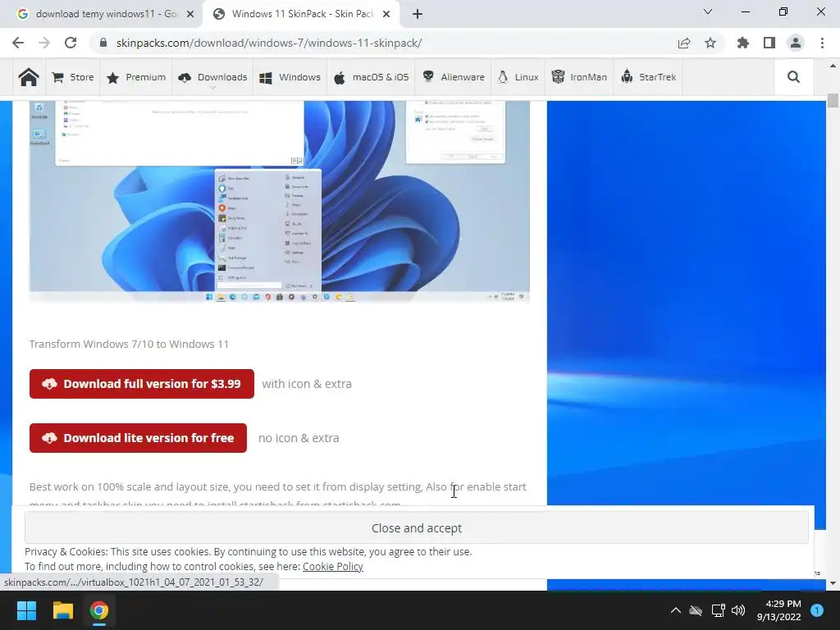Click the site search magnifier icon
Viewport: 840px width, 630px height.
pos(793,77)
